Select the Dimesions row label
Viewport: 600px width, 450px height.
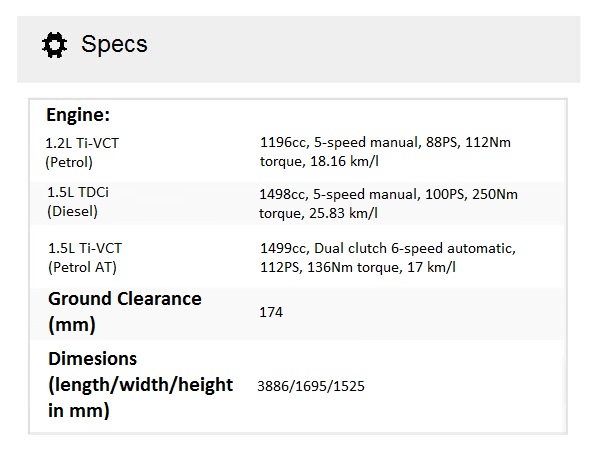pyautogui.click(x=140, y=384)
